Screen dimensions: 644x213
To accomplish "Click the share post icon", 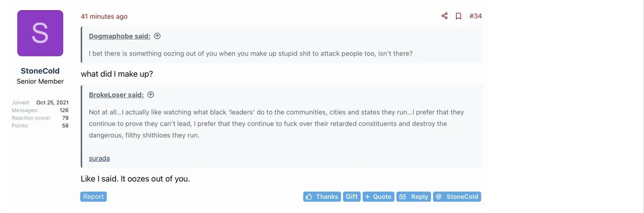I will (x=444, y=16).
